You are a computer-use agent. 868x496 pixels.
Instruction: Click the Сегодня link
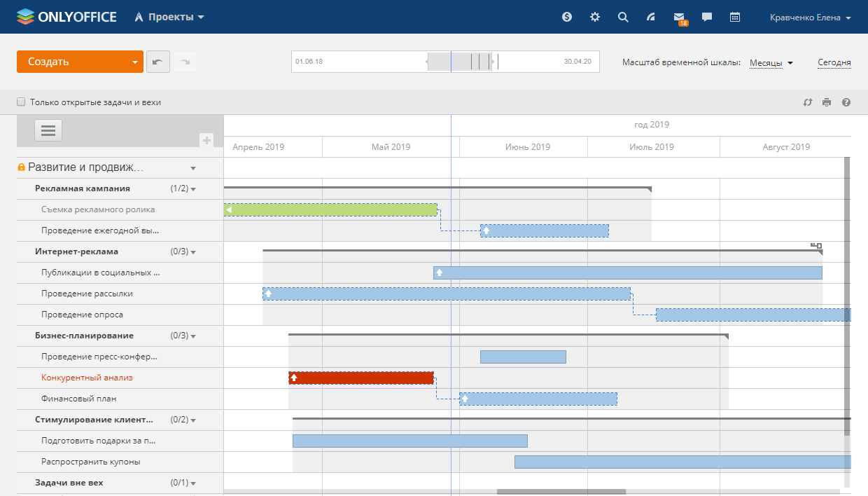pyautogui.click(x=834, y=62)
